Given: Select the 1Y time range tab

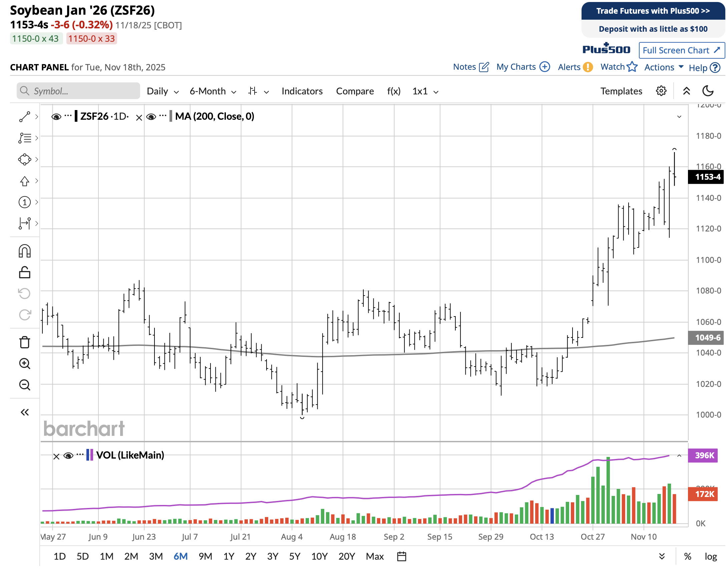Looking at the screenshot, I should pyautogui.click(x=229, y=556).
